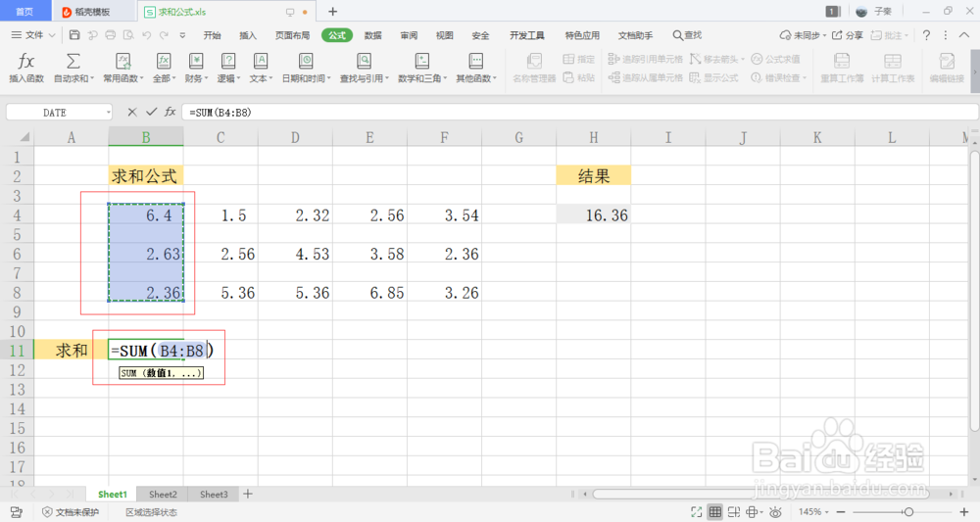Cancel formula entry with the X icon
This screenshot has height=522, width=980.
(x=132, y=112)
